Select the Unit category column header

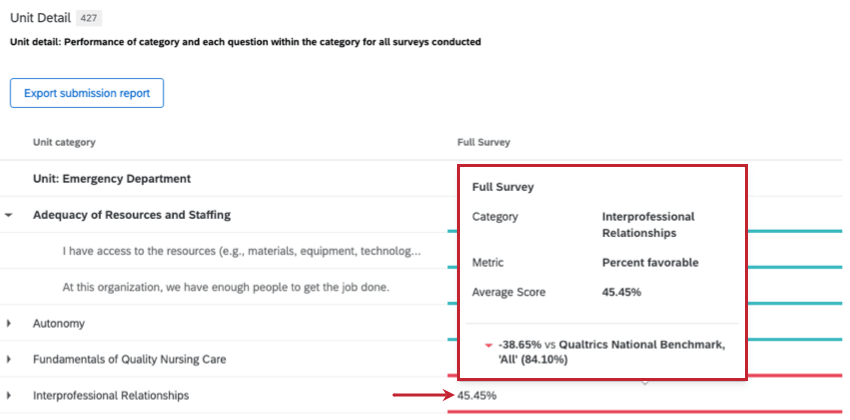[64, 142]
